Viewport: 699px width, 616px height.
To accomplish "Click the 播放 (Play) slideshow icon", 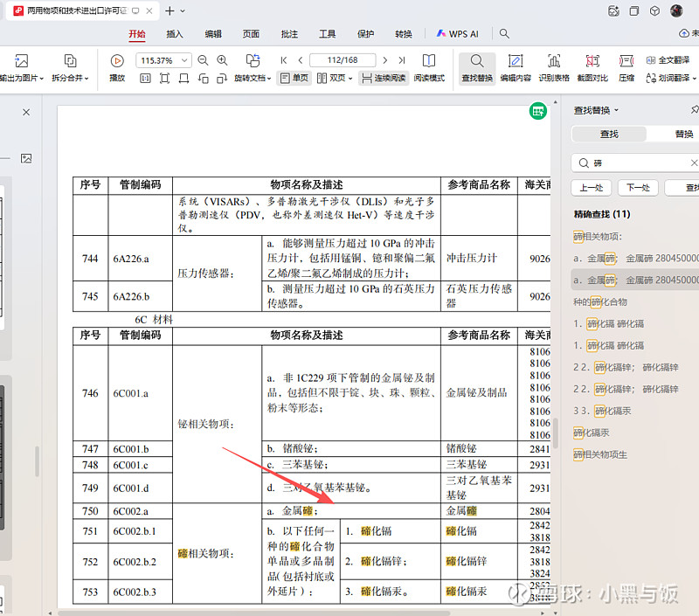I will coord(117,61).
